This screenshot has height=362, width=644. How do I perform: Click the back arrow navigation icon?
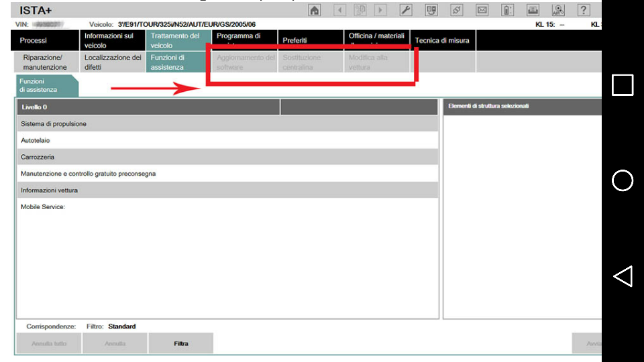(339, 10)
